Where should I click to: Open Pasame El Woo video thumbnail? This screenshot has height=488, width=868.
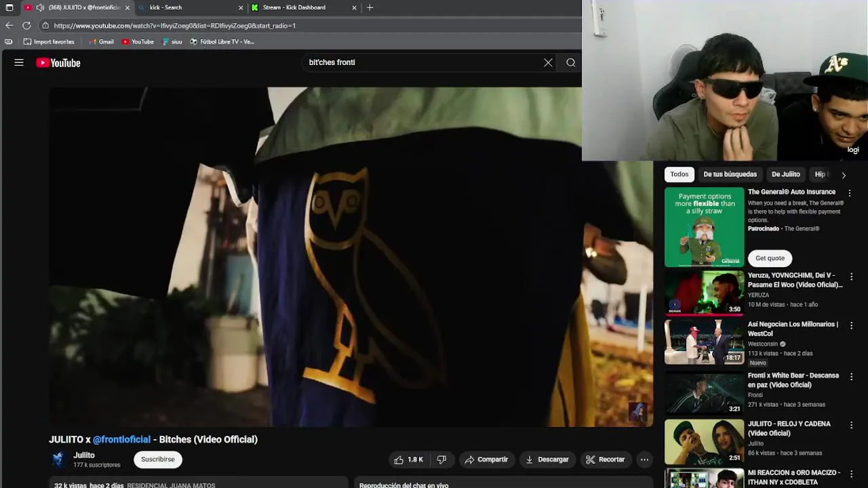[704, 293]
